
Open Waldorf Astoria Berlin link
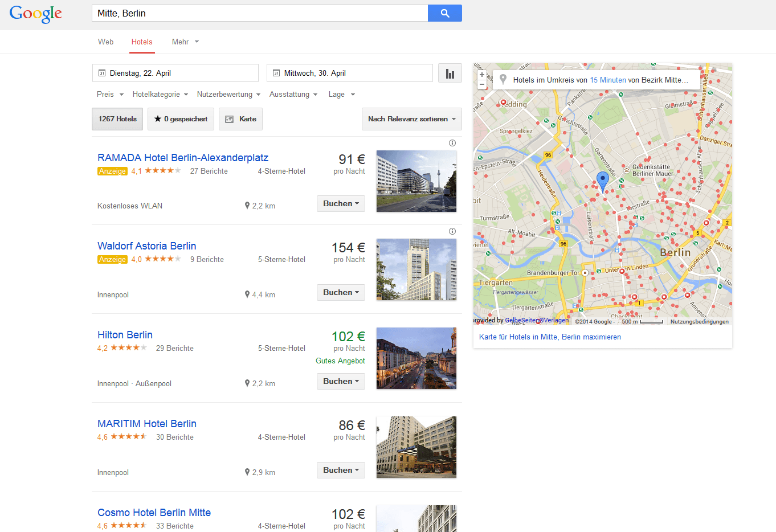click(x=146, y=246)
